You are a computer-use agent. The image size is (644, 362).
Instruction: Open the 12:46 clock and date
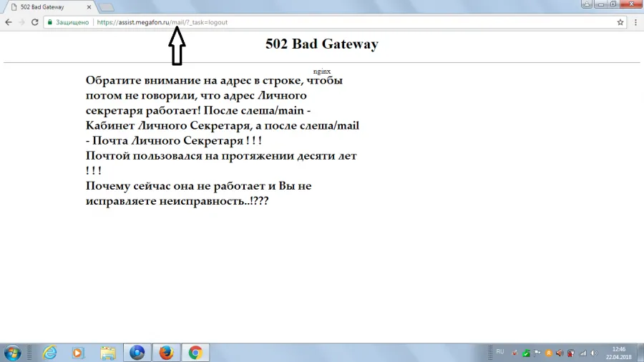pyautogui.click(x=618, y=353)
